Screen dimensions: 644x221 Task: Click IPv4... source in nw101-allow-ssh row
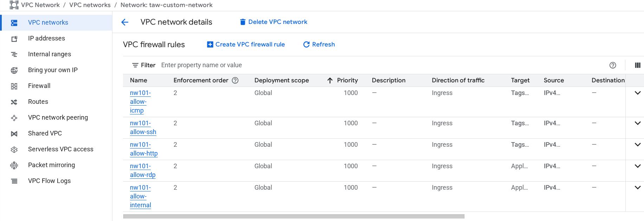pyautogui.click(x=552, y=123)
